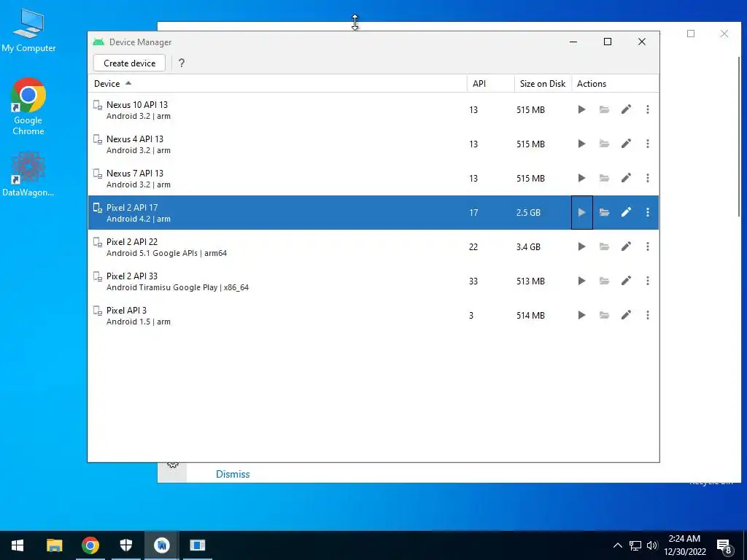
Task: Show hidden system tray icons
Action: [x=617, y=545]
